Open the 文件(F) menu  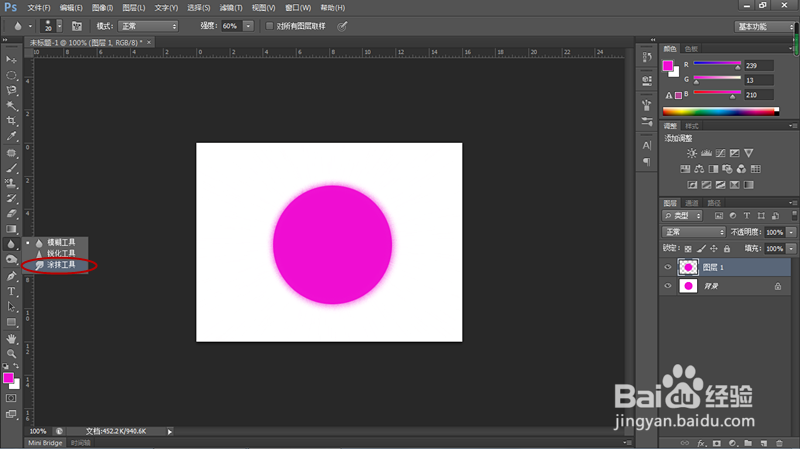coord(39,8)
